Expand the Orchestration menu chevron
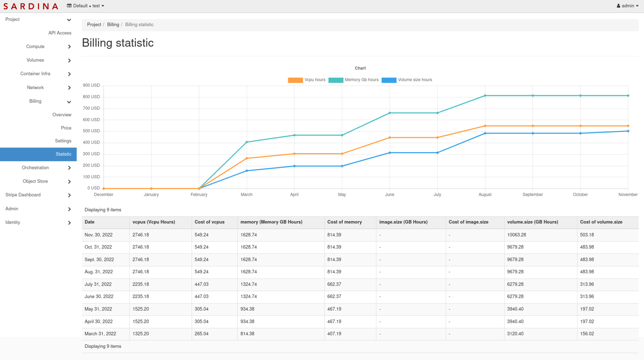 tap(69, 168)
